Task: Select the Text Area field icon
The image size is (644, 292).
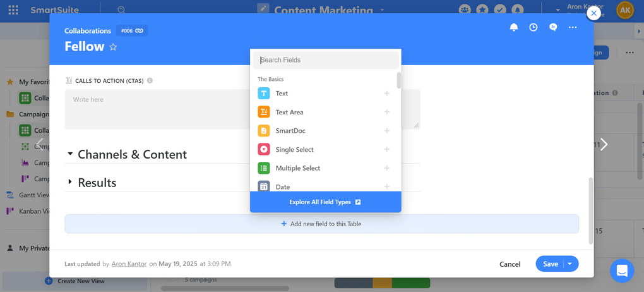Action: click(x=264, y=112)
